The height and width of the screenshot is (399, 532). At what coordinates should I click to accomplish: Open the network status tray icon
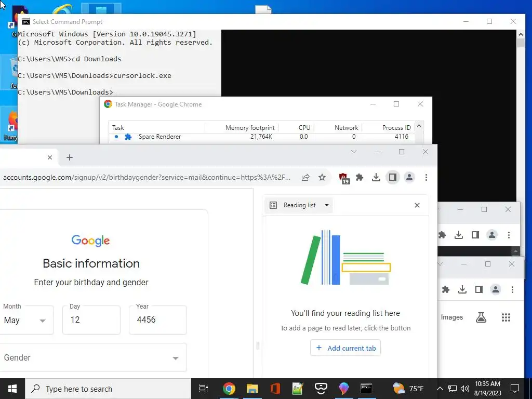pyautogui.click(x=453, y=389)
